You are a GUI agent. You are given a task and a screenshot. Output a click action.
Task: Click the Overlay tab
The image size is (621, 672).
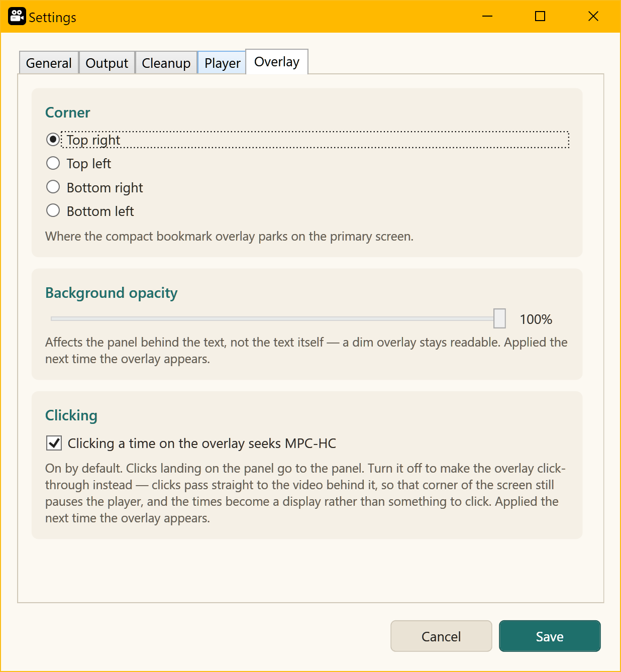point(277,62)
